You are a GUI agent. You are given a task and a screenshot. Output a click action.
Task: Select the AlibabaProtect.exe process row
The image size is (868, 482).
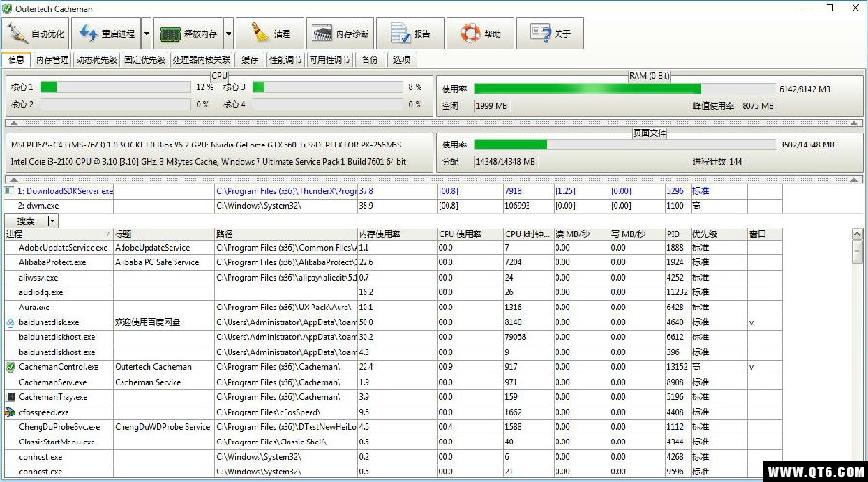pos(393,262)
